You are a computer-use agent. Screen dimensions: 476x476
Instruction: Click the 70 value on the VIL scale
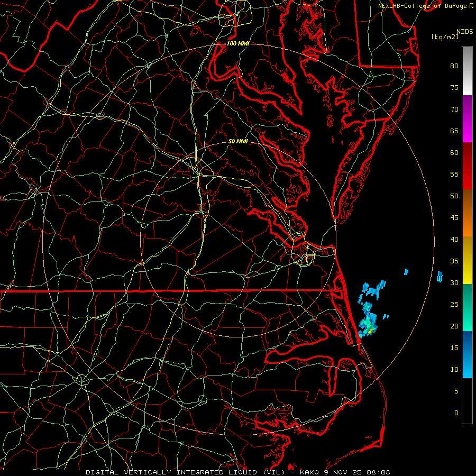454,109
